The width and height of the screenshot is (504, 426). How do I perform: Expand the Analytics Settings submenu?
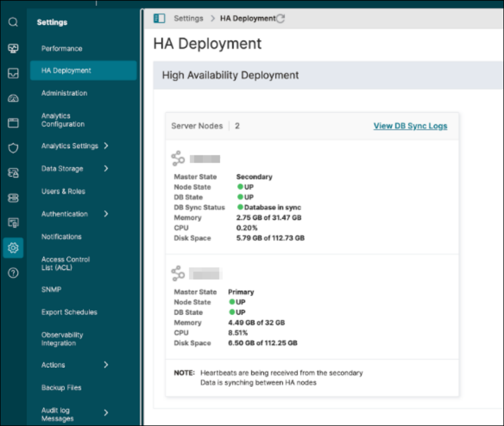pos(106,146)
